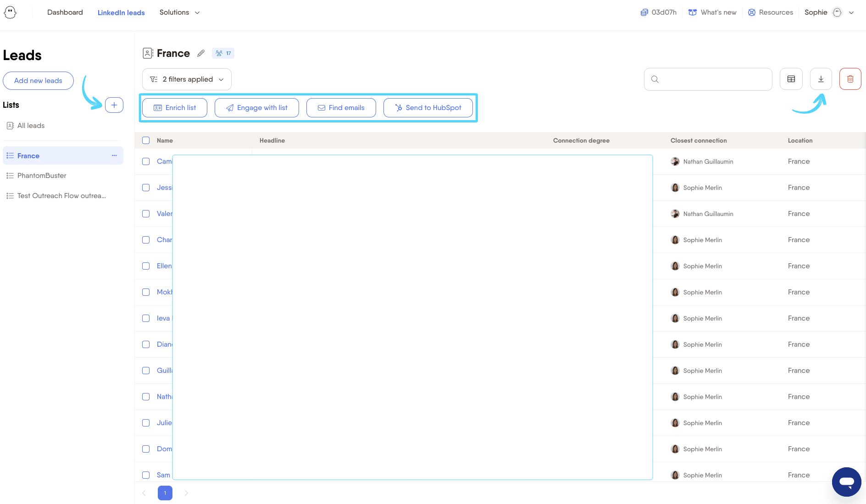Click the PhantomBuster ghost logo
Screen dimensions: 866x504
pyautogui.click(x=10, y=12)
